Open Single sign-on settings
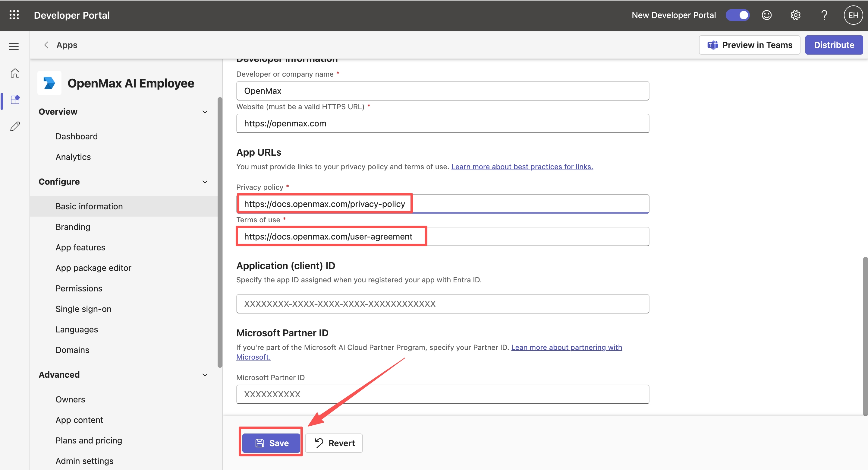Viewport: 868px width, 470px height. (83, 309)
